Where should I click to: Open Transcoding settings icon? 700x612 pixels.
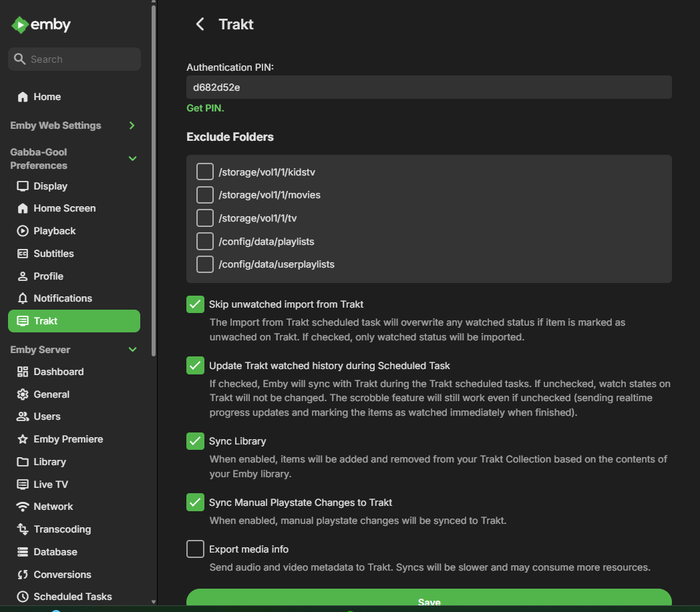point(23,529)
